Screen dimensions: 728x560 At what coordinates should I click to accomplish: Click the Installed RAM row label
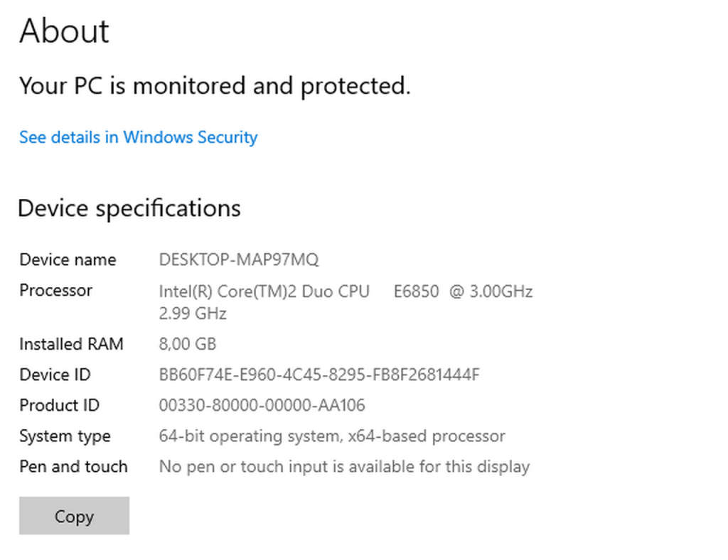tap(71, 344)
